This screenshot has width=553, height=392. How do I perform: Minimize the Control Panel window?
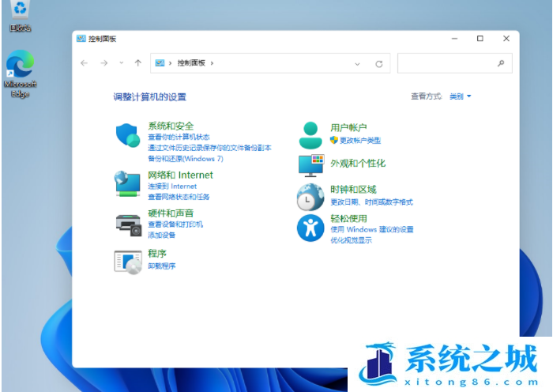454,39
